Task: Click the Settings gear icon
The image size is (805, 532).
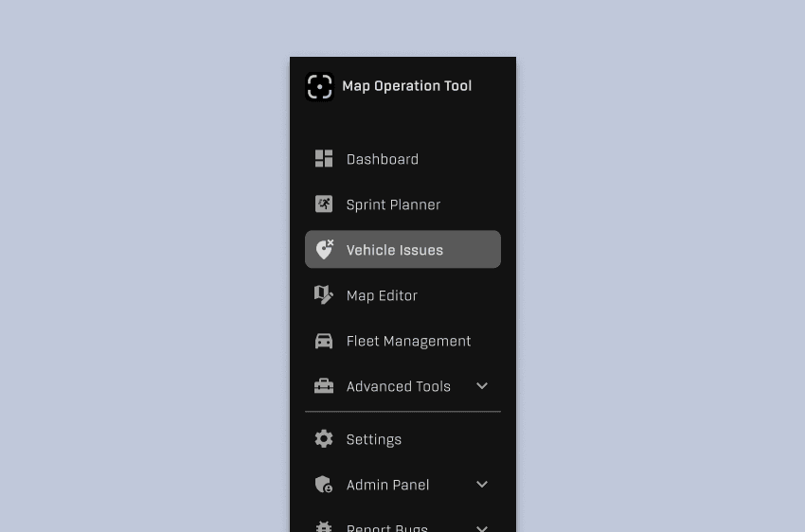Action: point(324,439)
